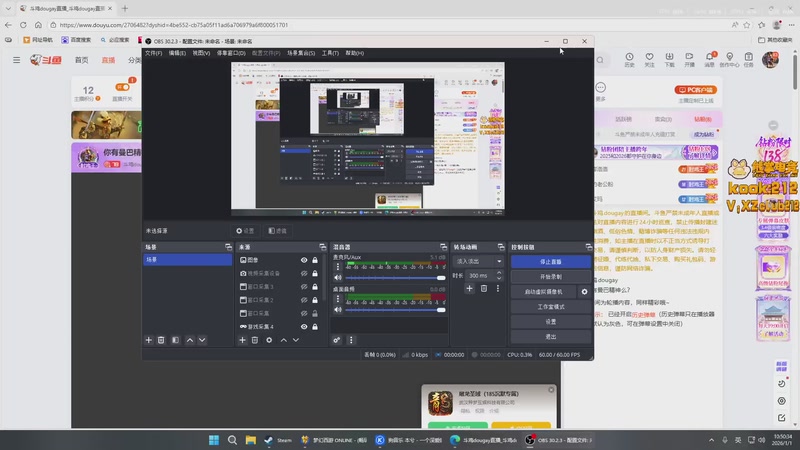Open the 文件(F) menu in OBS
The height and width of the screenshot is (450, 800).
click(x=154, y=53)
